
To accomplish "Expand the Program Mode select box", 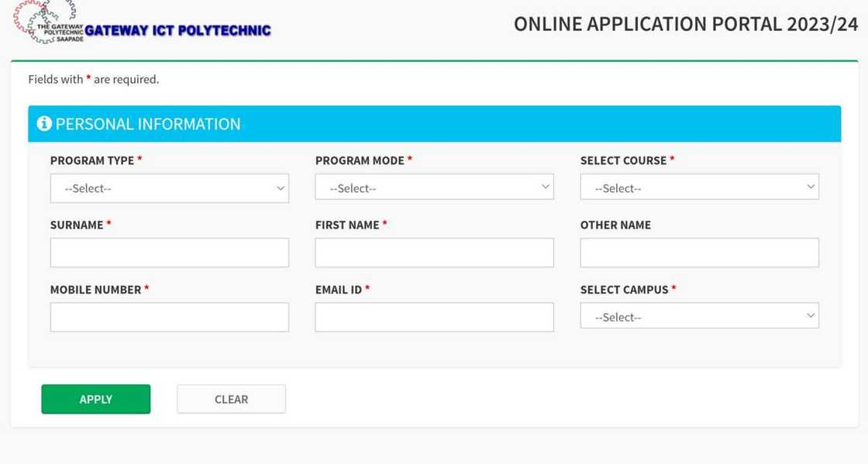I will [x=434, y=187].
